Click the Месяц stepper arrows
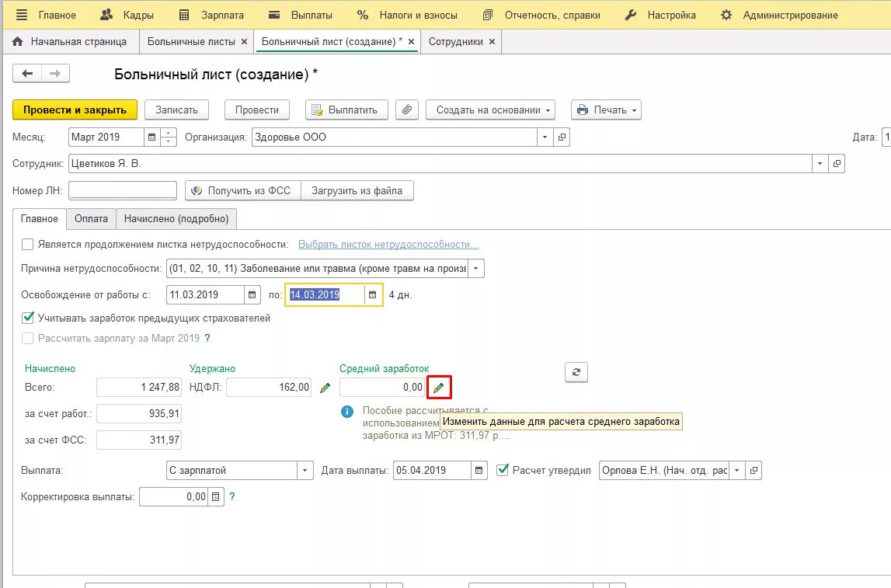The width and height of the screenshot is (891, 588). pos(169,137)
